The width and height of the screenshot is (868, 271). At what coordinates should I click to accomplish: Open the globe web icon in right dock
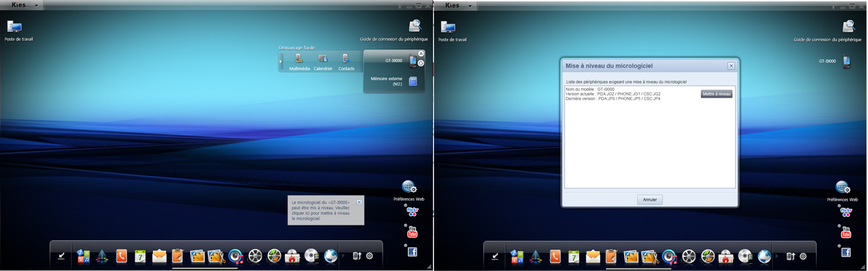click(x=764, y=256)
